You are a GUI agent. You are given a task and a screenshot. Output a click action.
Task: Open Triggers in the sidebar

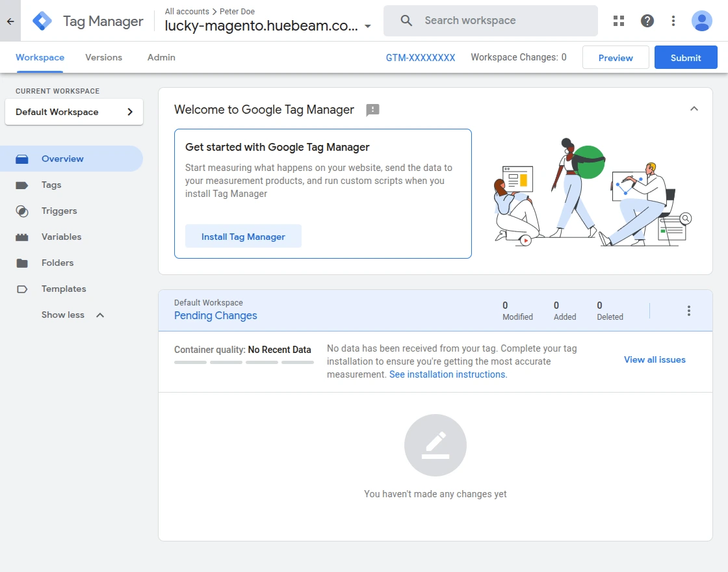71,211
